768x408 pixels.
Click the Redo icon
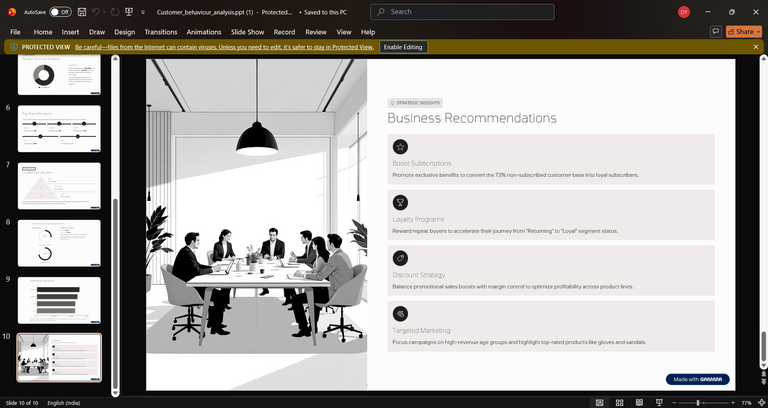pyautogui.click(x=115, y=12)
